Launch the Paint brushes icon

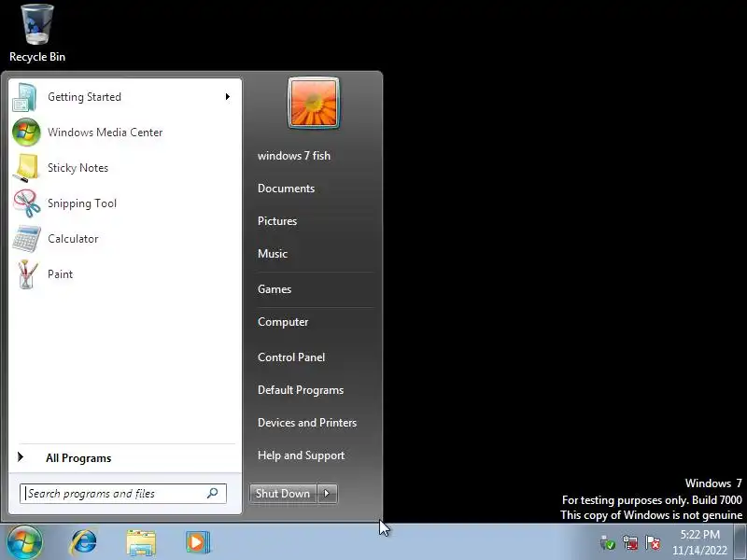pyautogui.click(x=27, y=274)
